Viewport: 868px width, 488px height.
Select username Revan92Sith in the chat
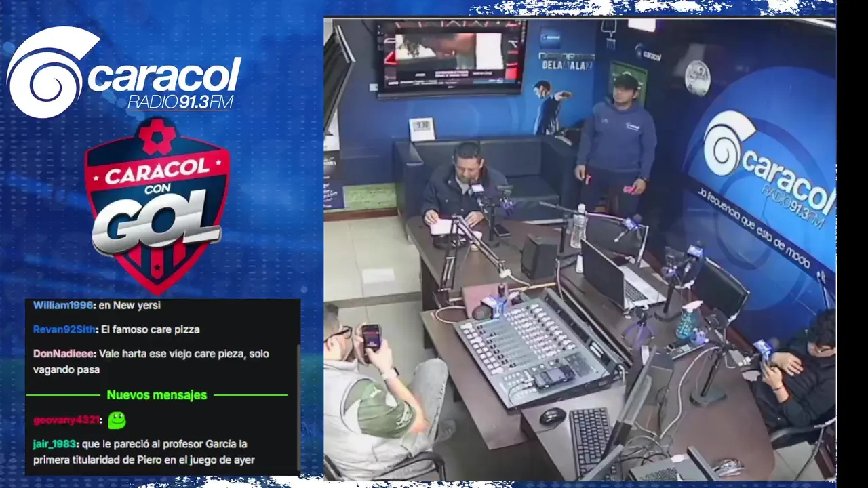(64, 329)
